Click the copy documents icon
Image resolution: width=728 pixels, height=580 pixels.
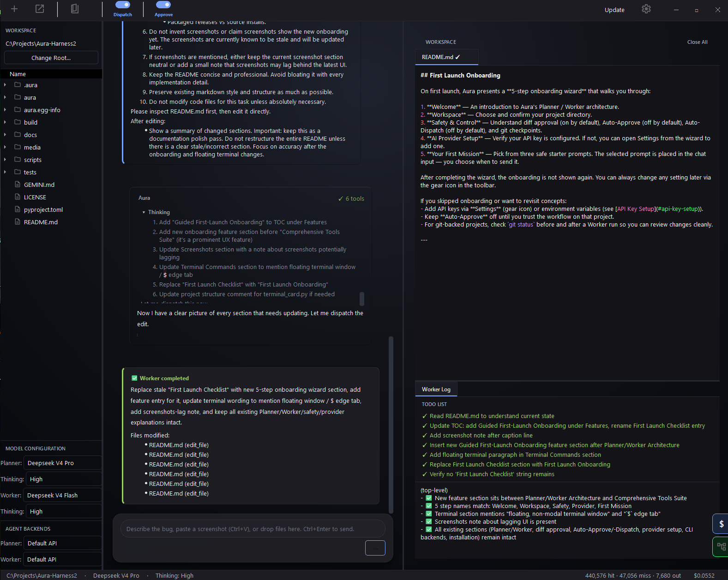[x=74, y=9]
